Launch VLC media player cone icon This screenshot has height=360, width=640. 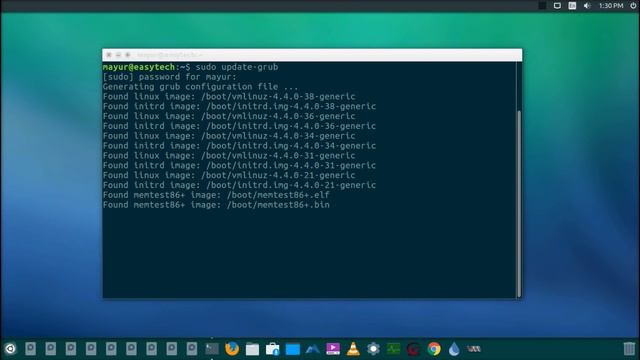pyautogui.click(x=353, y=349)
